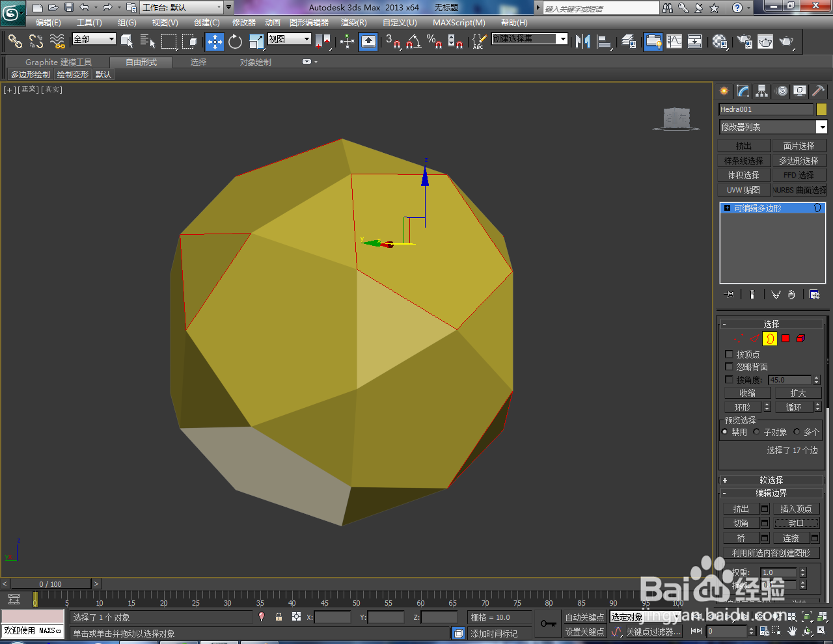Collapse the 编辑边界 rollout
Image resolution: width=833 pixels, height=644 pixels.
pos(771,493)
